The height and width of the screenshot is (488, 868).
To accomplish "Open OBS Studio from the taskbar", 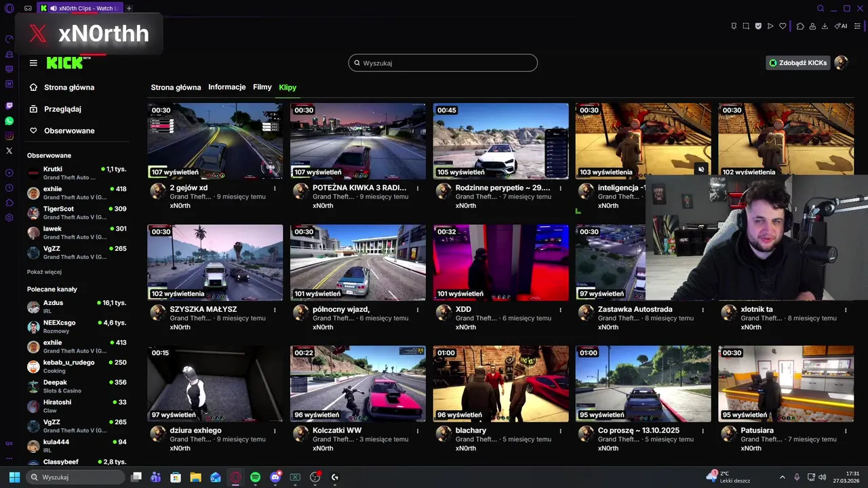I will tap(315, 477).
